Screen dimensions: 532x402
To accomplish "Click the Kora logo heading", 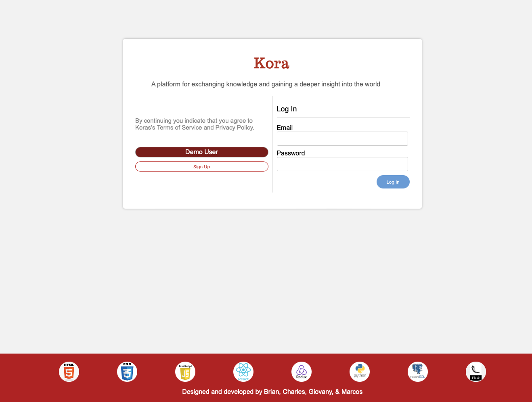I will (271, 63).
